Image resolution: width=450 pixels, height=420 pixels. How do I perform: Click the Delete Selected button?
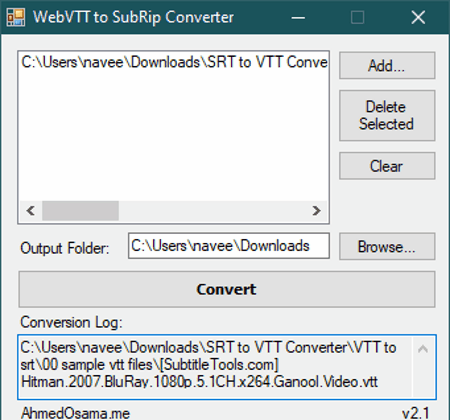[x=387, y=115]
